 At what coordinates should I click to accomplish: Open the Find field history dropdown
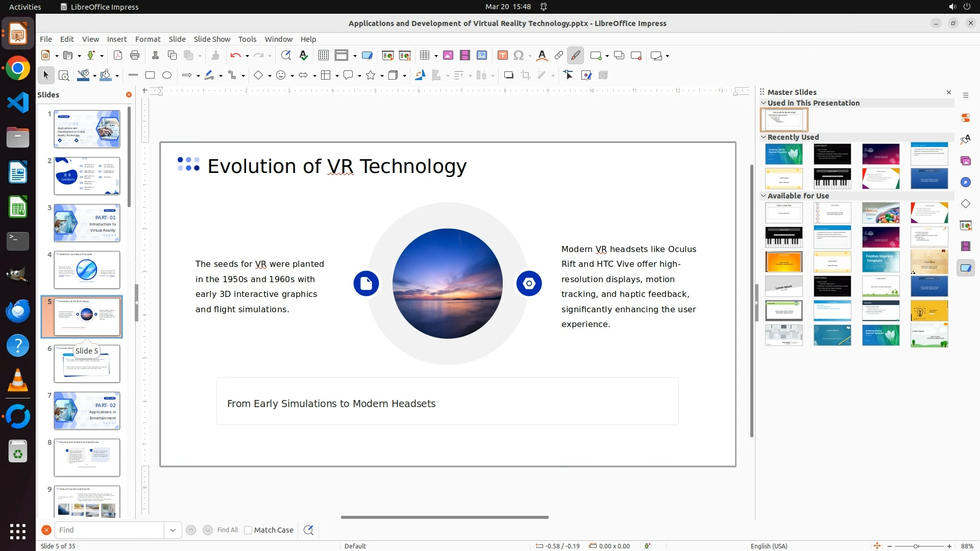(173, 530)
